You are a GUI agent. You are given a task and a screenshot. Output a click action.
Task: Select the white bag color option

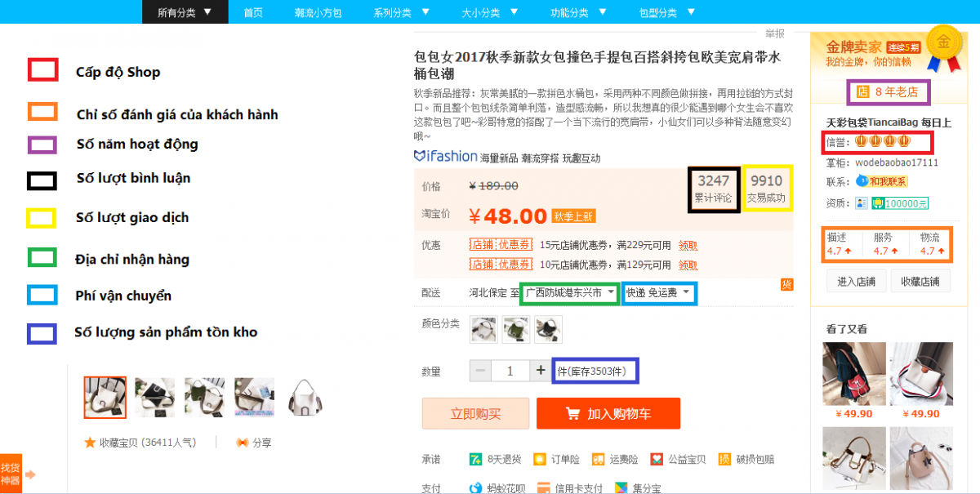point(483,329)
